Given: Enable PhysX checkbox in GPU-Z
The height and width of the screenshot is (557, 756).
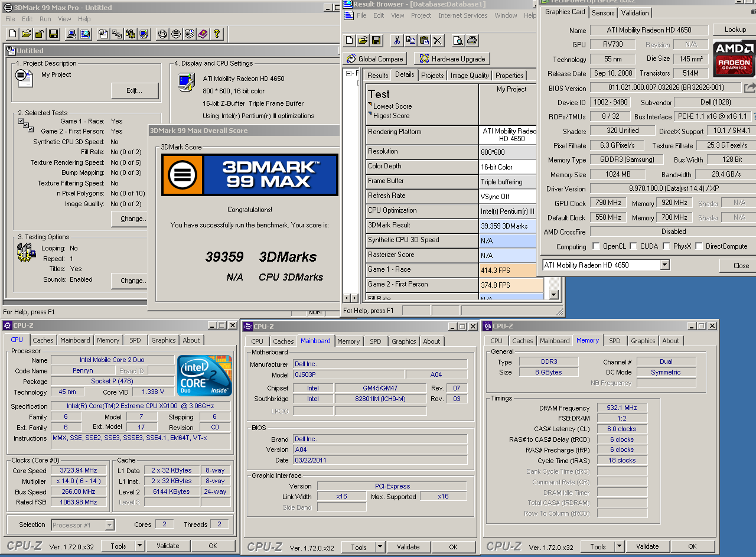Looking at the screenshot, I should (666, 246).
